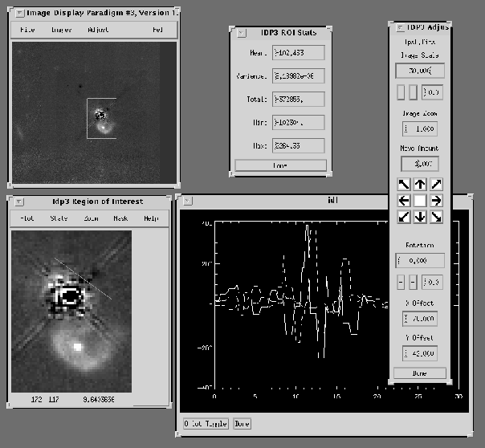485x448 pixels.
Task: Click Done button in ROI Stats window
Action: click(x=280, y=165)
